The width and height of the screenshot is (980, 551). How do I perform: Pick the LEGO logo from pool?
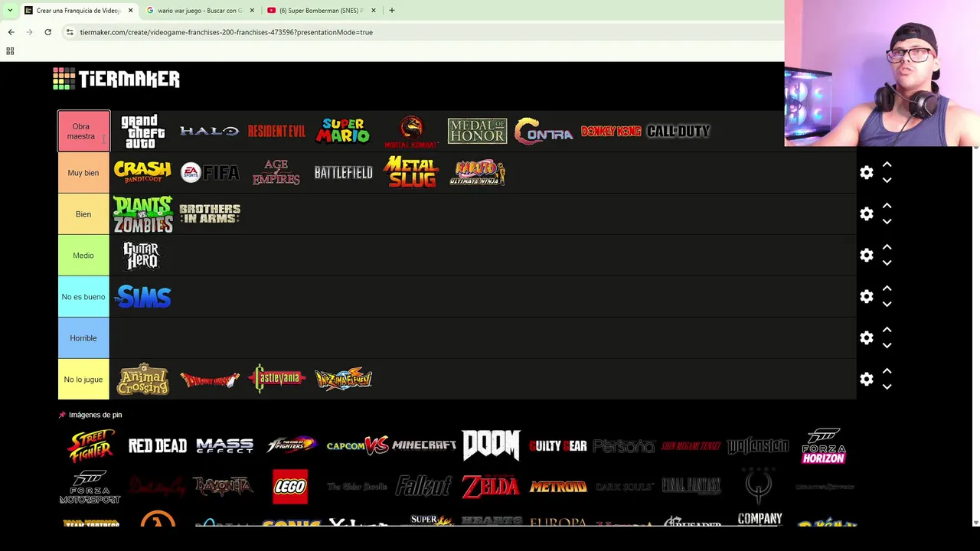(290, 487)
